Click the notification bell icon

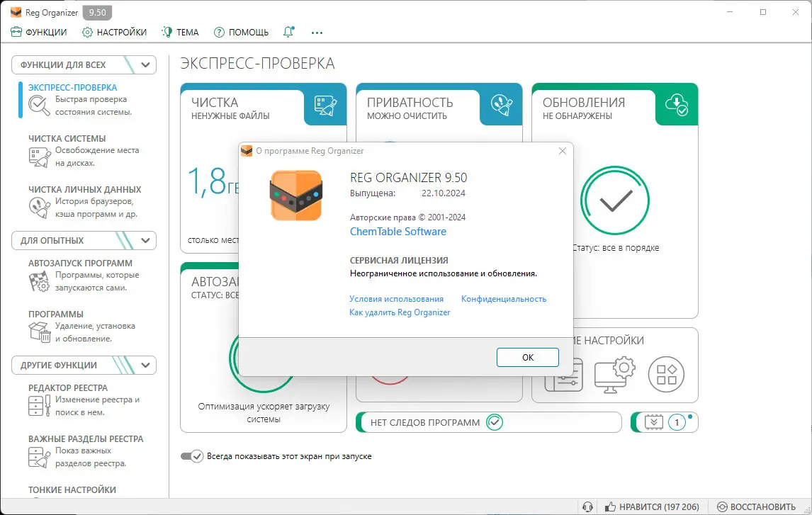tap(288, 32)
